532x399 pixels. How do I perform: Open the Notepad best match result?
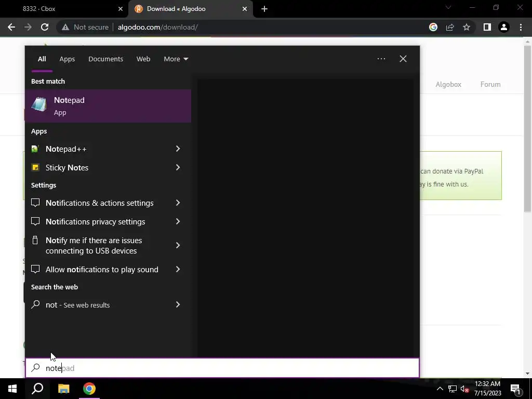tap(108, 106)
